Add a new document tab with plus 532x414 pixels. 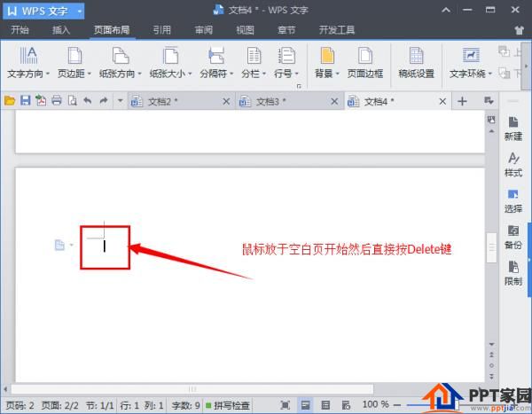(462, 101)
